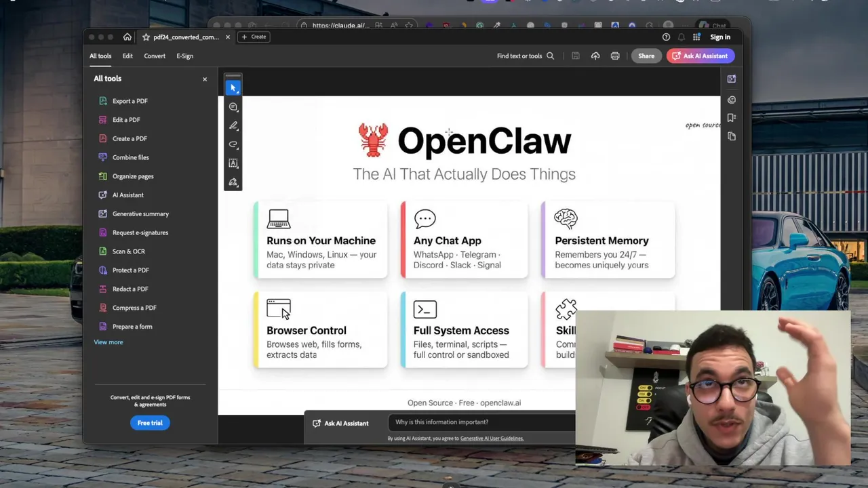
Task: Click the 'Full System Access' card heading
Action: (461, 331)
